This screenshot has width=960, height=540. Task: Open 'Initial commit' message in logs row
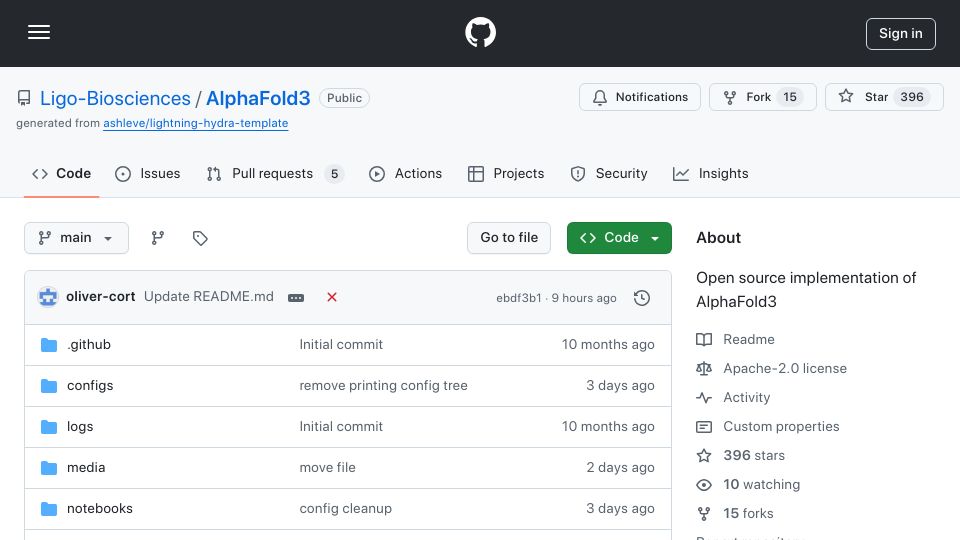[x=341, y=427]
